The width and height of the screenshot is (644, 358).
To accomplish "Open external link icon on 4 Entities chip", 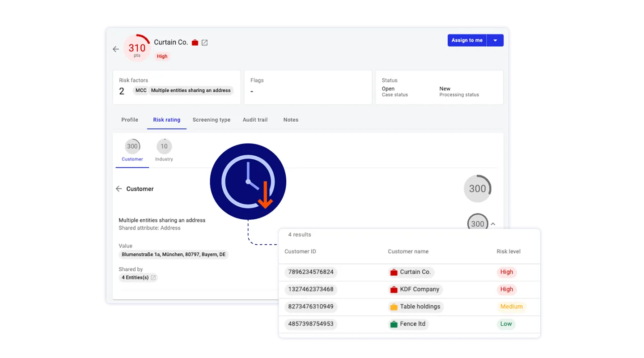I will [x=153, y=277].
